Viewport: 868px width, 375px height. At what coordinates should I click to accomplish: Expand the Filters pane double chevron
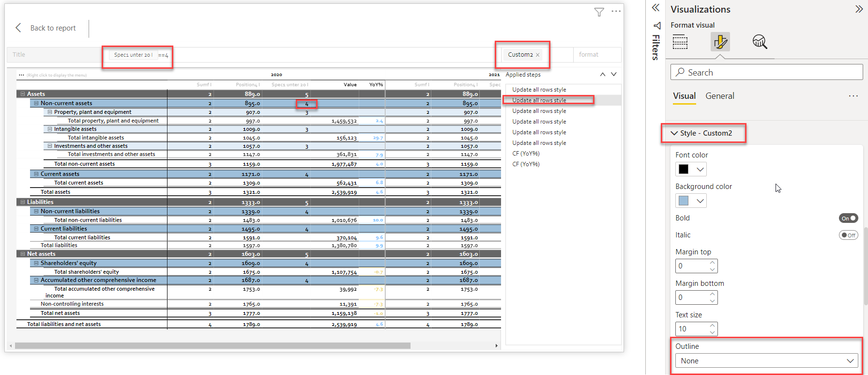click(x=655, y=7)
